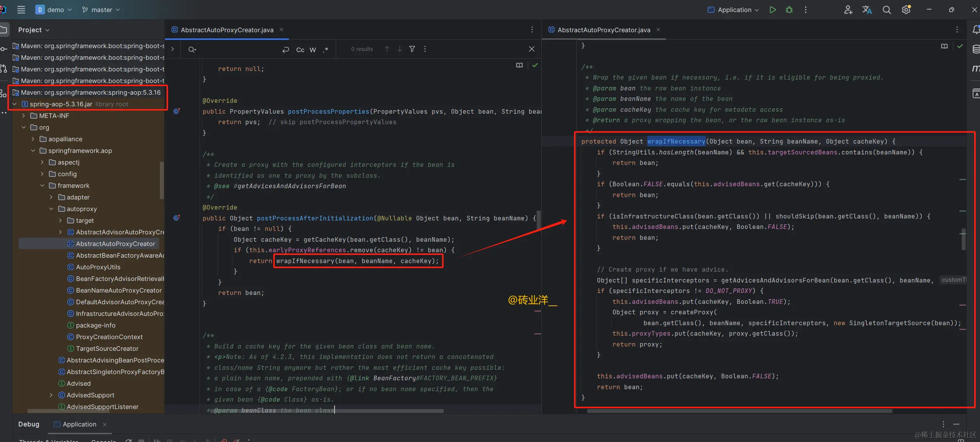Debug the Application configuration
The width and height of the screenshot is (980, 442).
click(789, 10)
